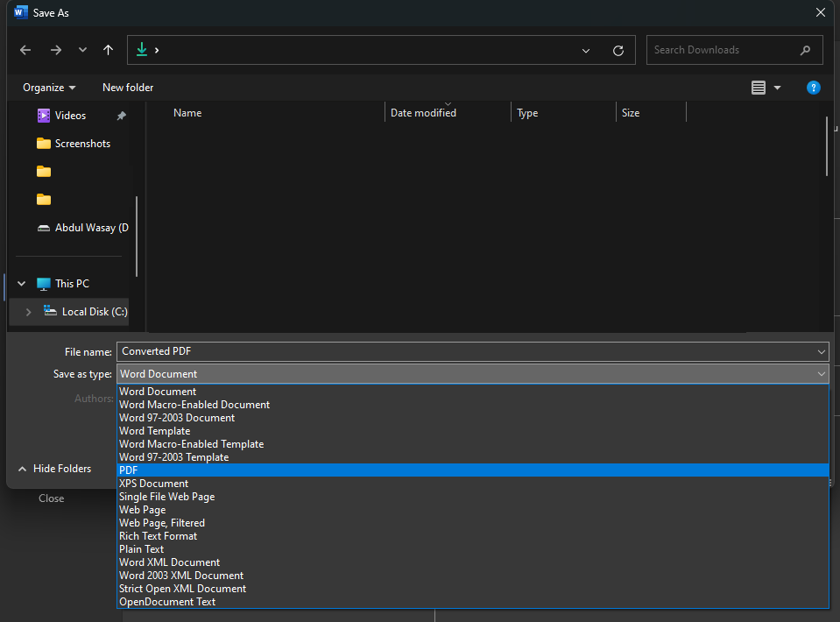840x622 pixels.
Task: Click the help question mark icon
Action: 813,88
